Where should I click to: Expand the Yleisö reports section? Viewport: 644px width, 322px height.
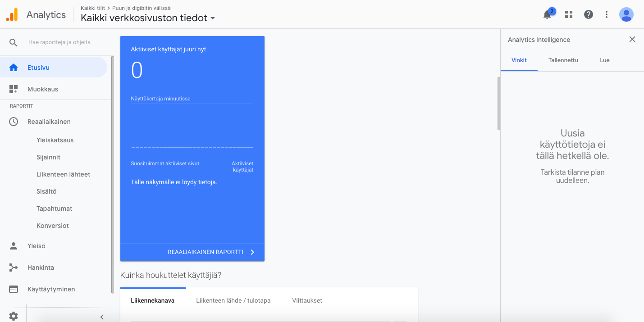click(x=36, y=246)
